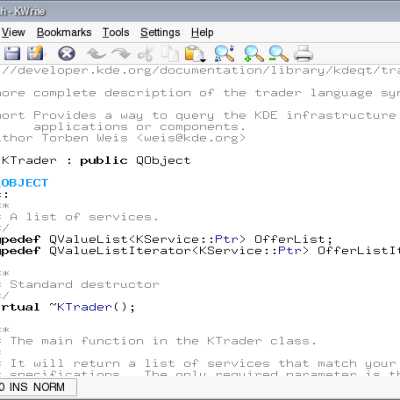
Task: Paste from clipboard icon
Action: pos(195,54)
